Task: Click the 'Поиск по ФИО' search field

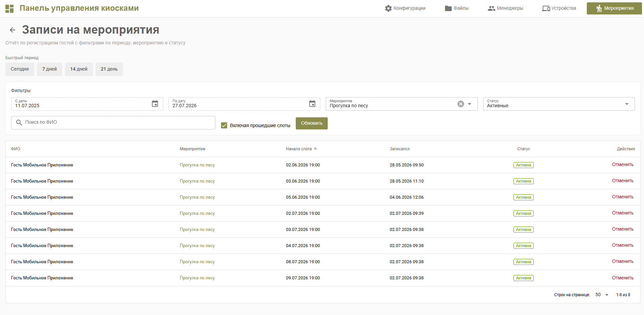Action: (113, 123)
